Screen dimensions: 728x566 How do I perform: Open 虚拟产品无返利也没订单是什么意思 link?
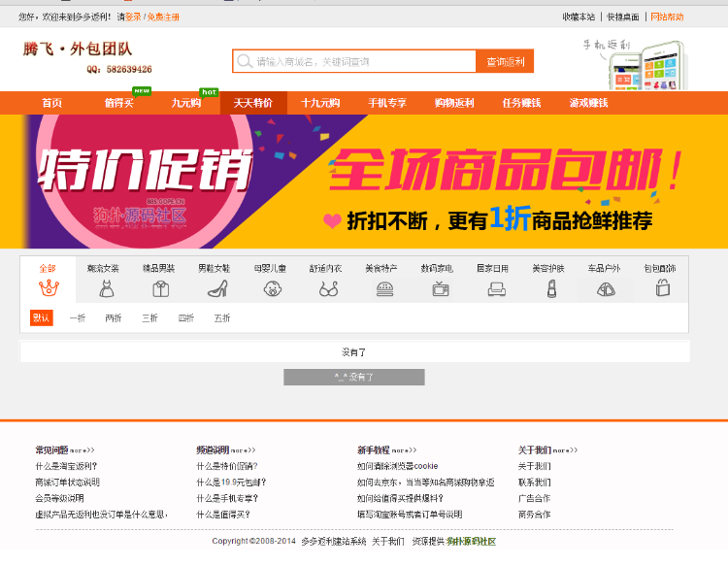point(101,515)
